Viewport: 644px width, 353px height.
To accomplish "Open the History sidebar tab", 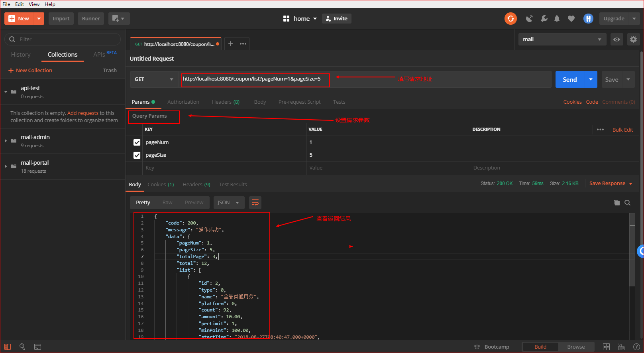I will (21, 55).
